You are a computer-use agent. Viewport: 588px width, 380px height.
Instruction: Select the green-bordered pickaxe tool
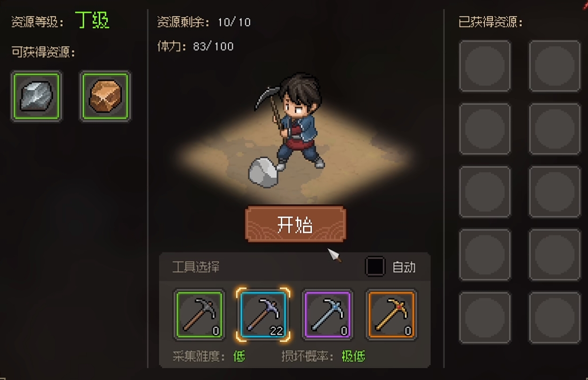coord(199,315)
